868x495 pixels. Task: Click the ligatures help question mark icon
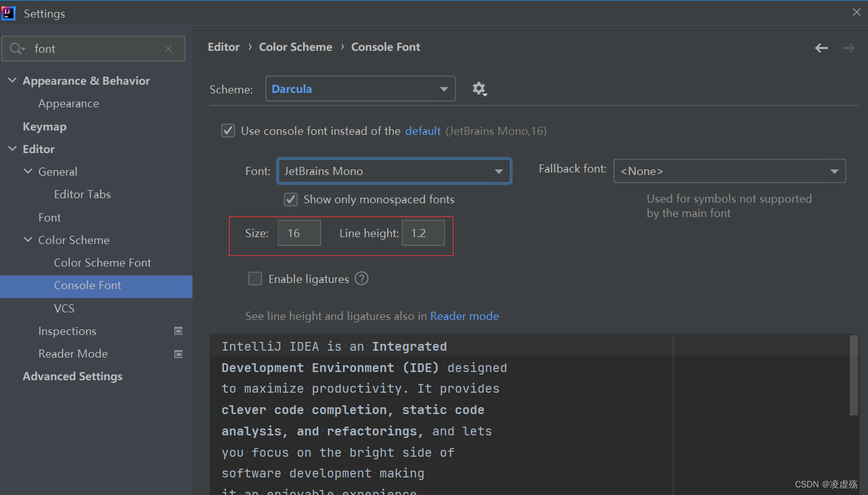(361, 279)
